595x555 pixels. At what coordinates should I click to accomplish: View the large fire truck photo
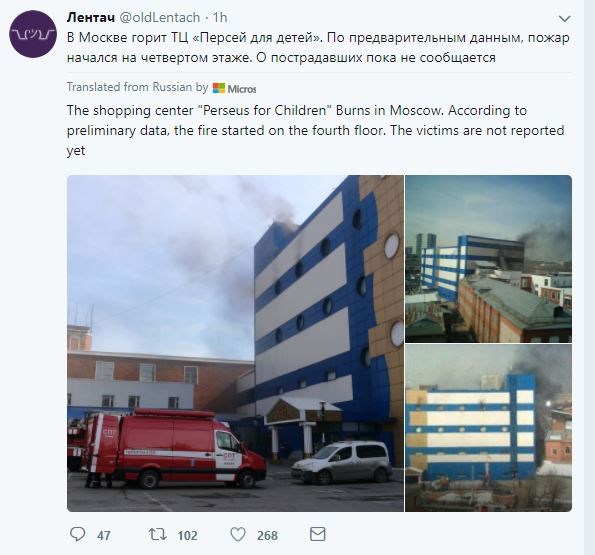(235, 343)
